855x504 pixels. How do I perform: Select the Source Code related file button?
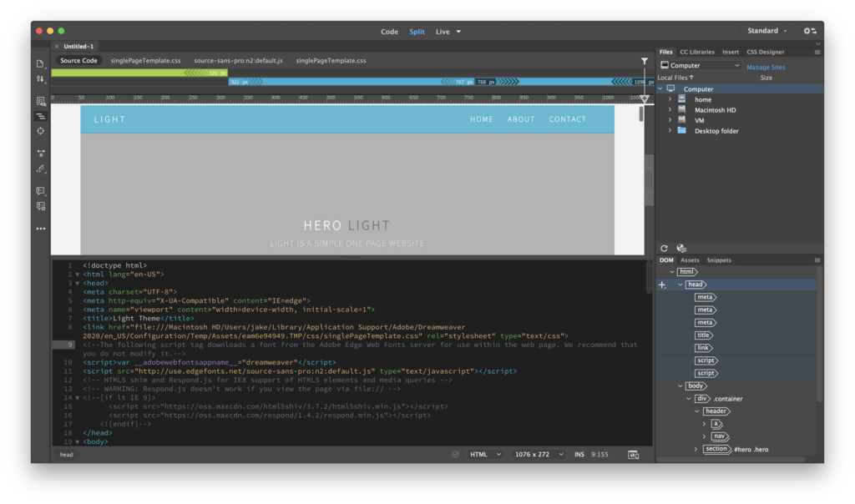78,60
